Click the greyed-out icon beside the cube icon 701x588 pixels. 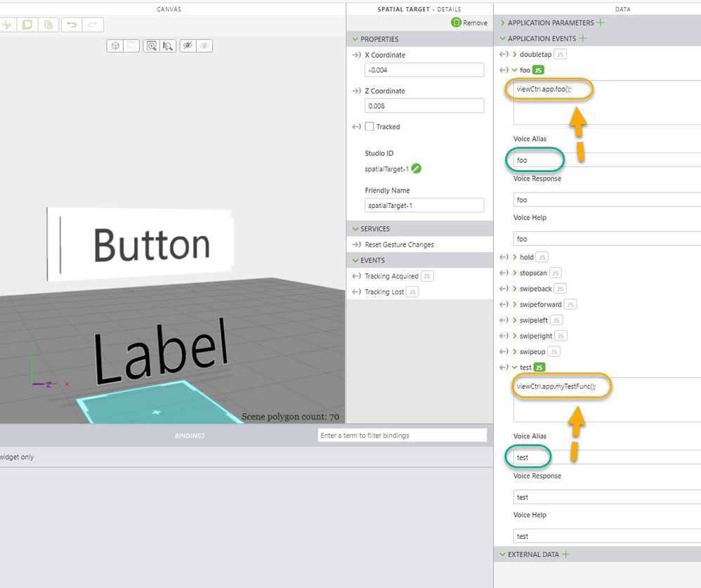point(131,46)
